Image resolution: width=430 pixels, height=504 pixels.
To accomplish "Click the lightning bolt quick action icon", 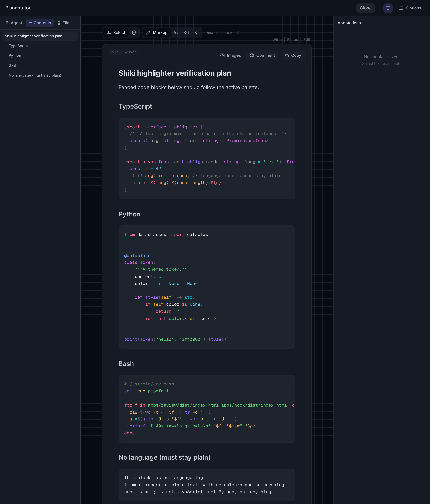I will tap(197, 33).
